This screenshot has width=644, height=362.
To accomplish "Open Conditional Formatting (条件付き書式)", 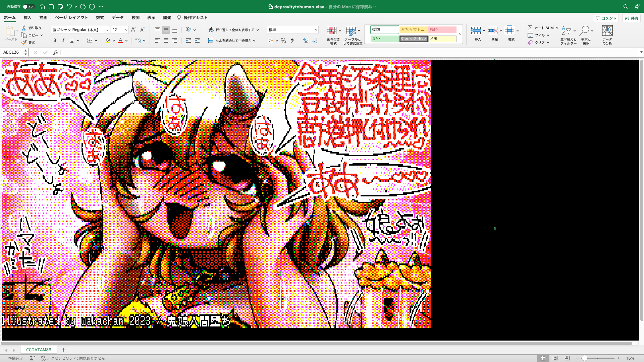I will [x=333, y=36].
